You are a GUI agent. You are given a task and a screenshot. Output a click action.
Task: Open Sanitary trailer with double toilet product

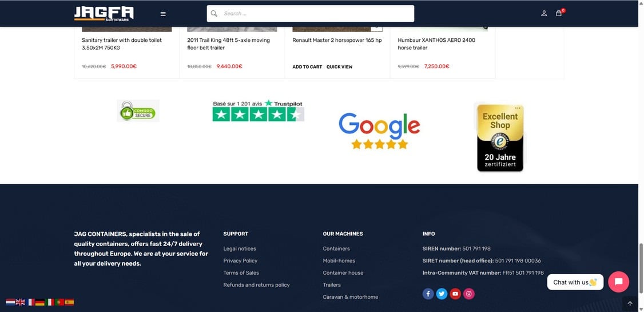122,44
